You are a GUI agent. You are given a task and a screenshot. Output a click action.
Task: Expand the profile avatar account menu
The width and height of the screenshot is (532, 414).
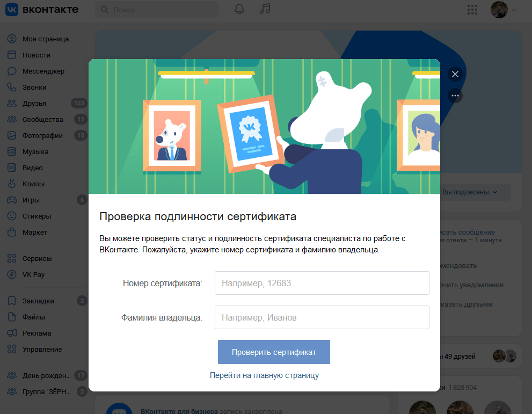click(x=504, y=10)
